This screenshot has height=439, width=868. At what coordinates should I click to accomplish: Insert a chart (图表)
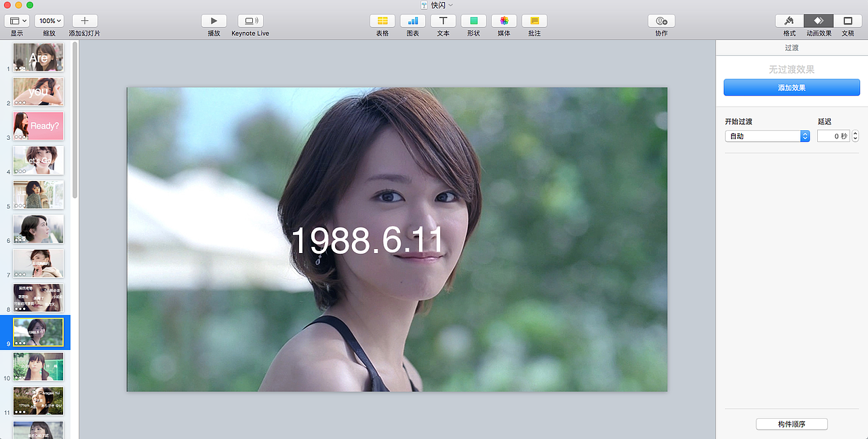coord(413,21)
